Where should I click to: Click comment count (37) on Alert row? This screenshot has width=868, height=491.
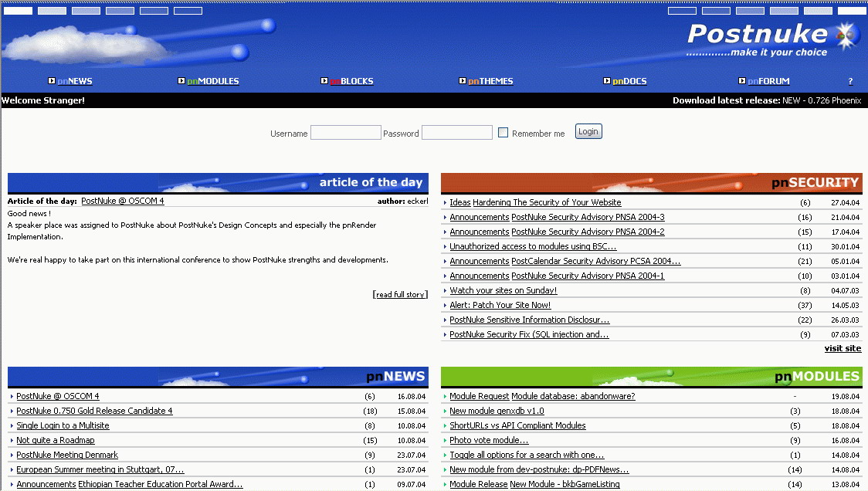click(805, 306)
